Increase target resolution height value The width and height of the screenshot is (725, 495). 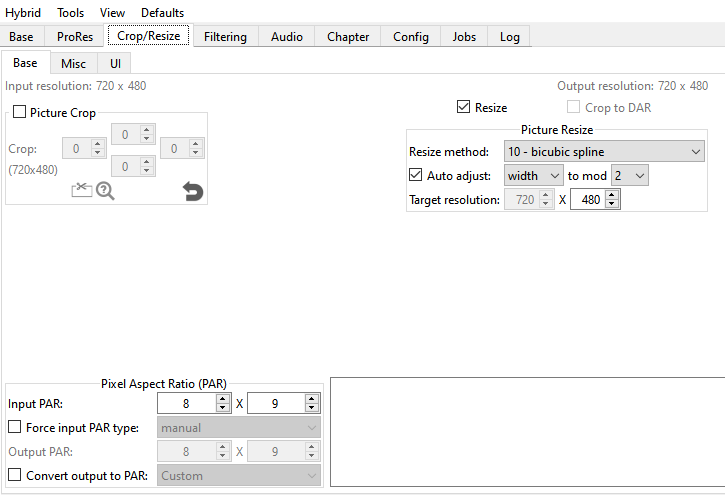[x=613, y=195]
